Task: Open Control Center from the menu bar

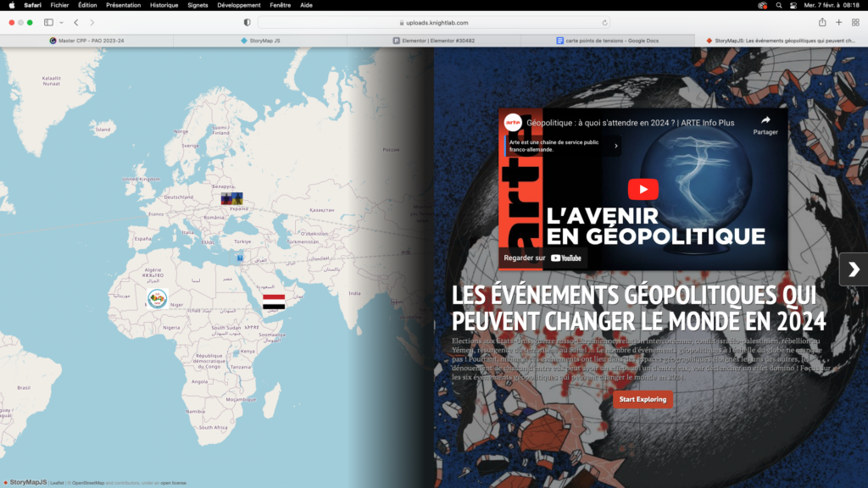Action: (x=793, y=5)
